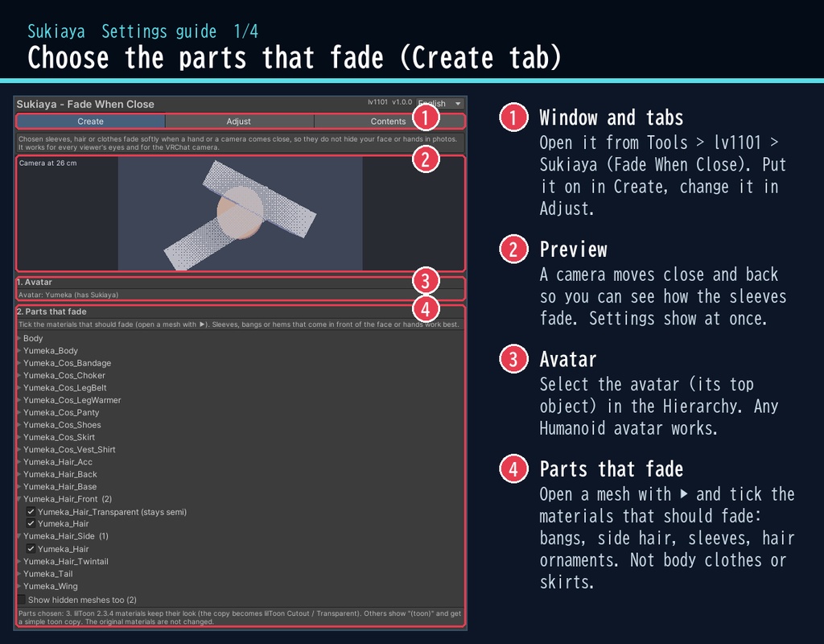Click the Avatar: Yumeka (has Sukiaya) field
Screen dimensions: 824x644
[240, 295]
